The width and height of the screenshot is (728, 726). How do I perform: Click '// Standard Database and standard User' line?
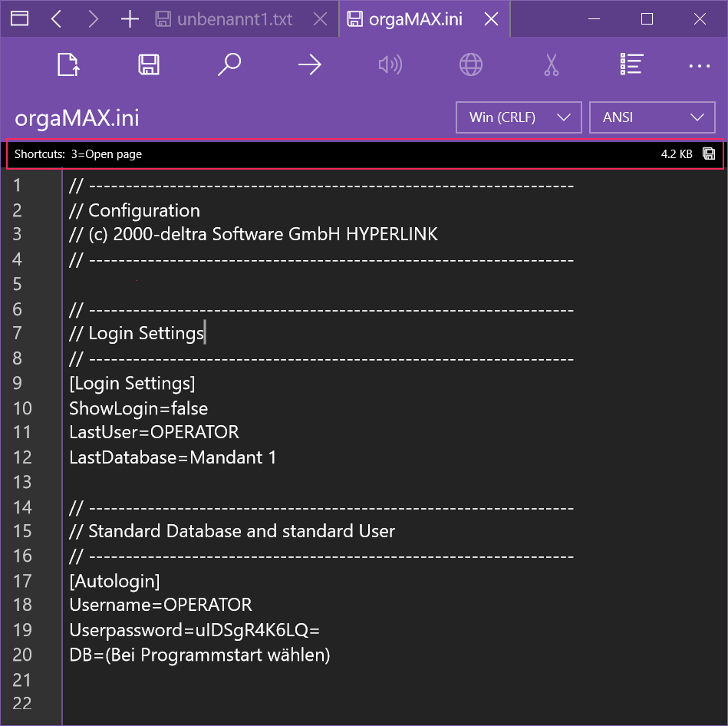[x=232, y=531]
